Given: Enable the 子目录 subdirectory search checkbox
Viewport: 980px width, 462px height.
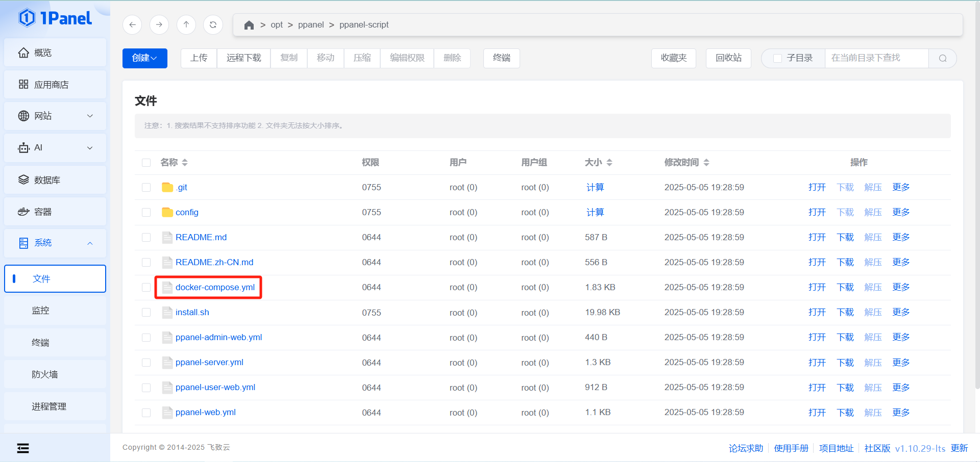Looking at the screenshot, I should [x=778, y=58].
